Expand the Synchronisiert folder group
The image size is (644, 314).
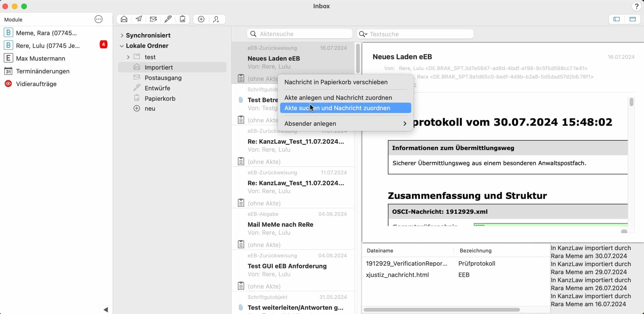[x=122, y=35]
